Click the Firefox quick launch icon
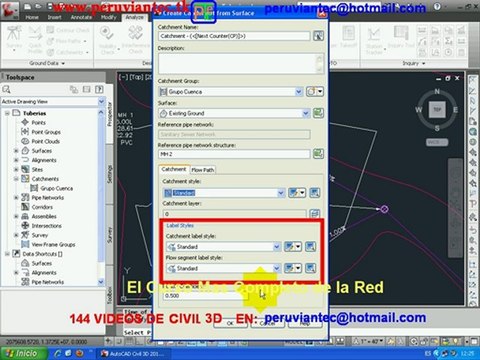The image size is (480, 360). click(79, 353)
